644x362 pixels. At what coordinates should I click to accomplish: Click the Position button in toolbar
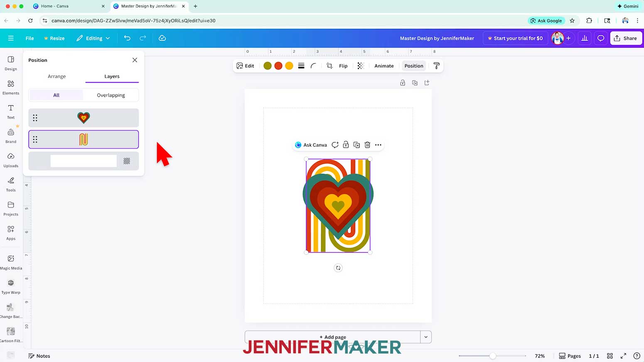pos(414,66)
